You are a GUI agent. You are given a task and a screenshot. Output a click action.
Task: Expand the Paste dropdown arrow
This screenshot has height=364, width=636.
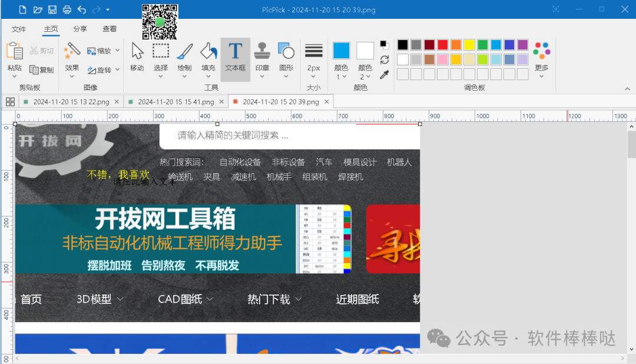coord(15,77)
